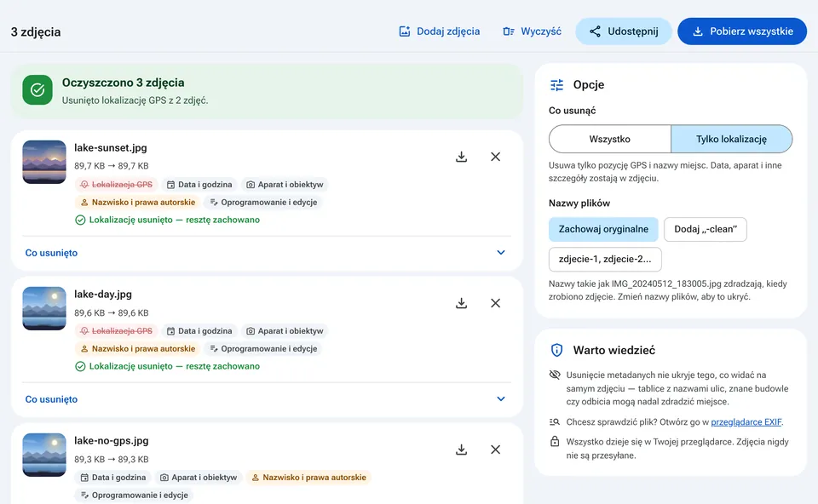Select the Wszystko removal option
The image size is (818, 504).
click(x=610, y=139)
